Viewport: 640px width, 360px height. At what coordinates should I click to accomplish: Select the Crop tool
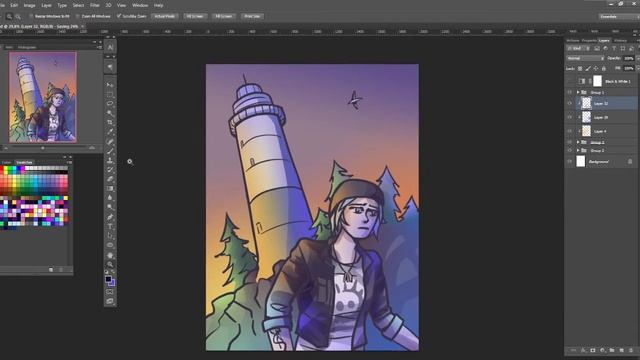[x=110, y=122]
